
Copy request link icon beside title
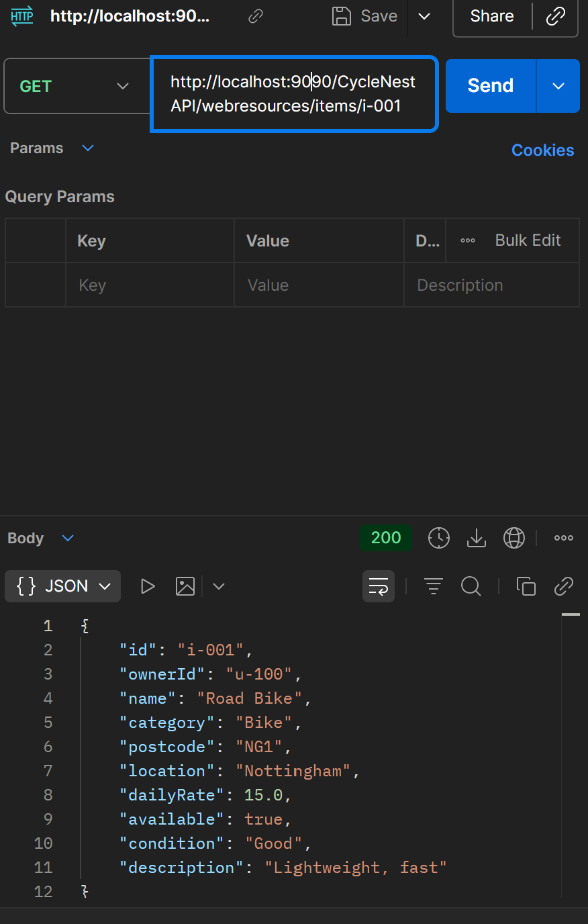(x=255, y=16)
